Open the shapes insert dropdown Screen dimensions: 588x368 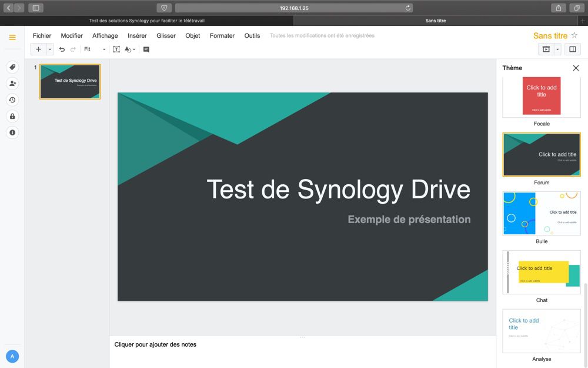[x=130, y=49]
